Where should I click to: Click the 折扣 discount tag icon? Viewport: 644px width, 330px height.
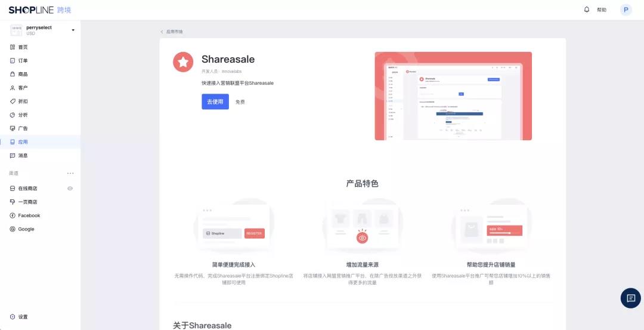(13, 101)
